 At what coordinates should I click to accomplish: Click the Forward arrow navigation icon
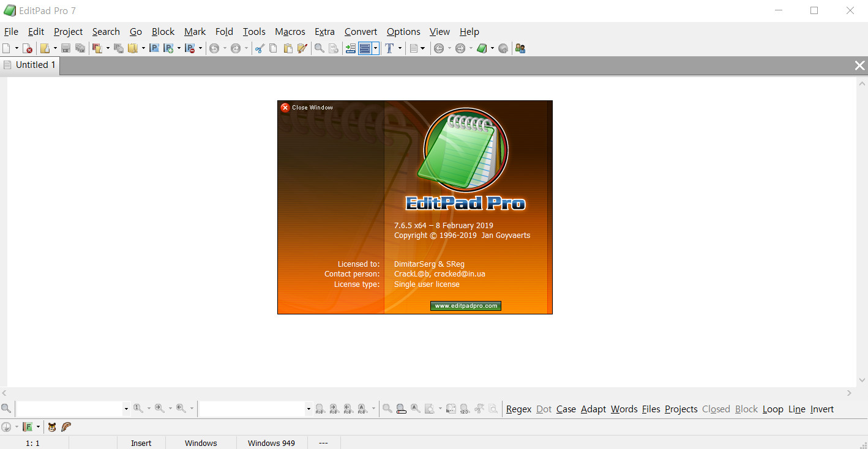460,48
